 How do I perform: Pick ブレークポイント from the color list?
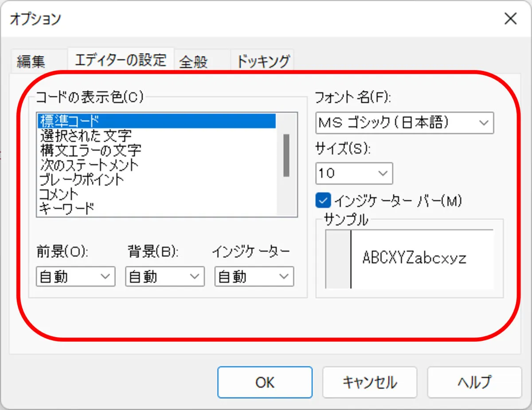[x=82, y=180]
